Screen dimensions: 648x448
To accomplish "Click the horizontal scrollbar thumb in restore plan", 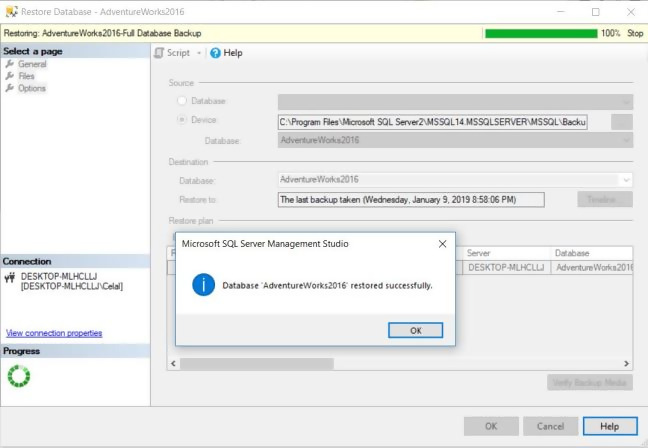I will [257, 364].
